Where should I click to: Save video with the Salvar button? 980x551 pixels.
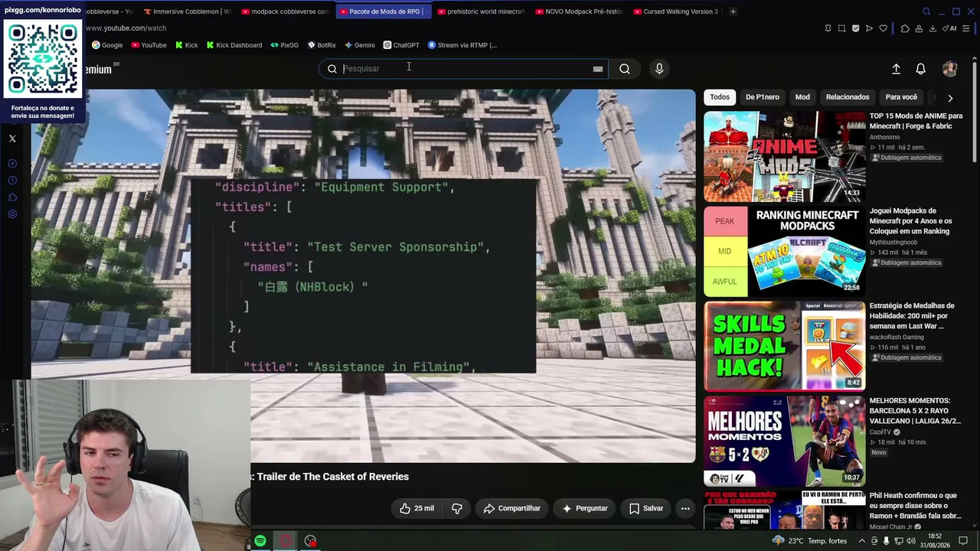[x=646, y=508]
